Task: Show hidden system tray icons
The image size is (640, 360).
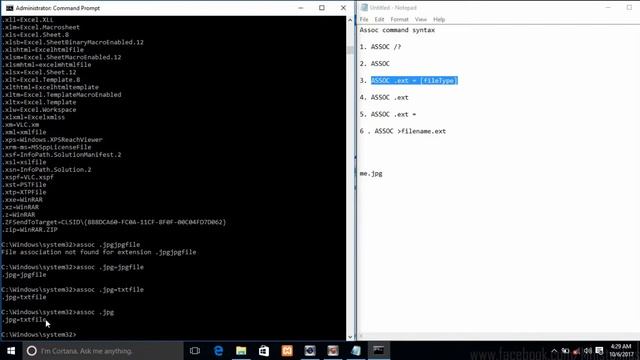Action: pyautogui.click(x=554, y=351)
